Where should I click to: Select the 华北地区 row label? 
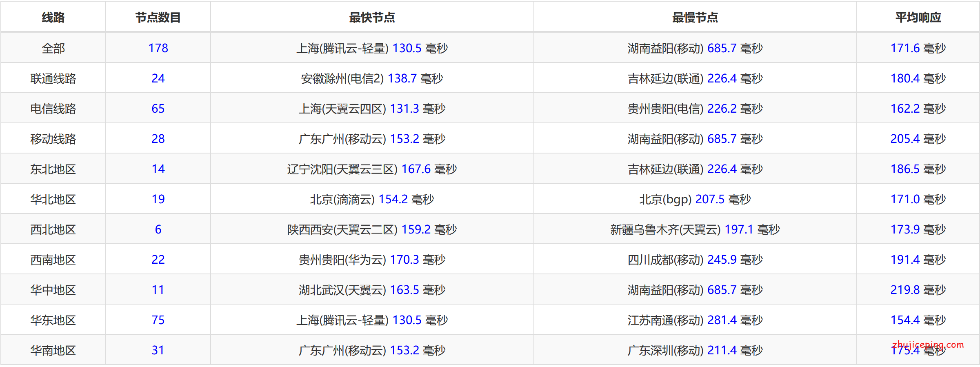coord(53,199)
